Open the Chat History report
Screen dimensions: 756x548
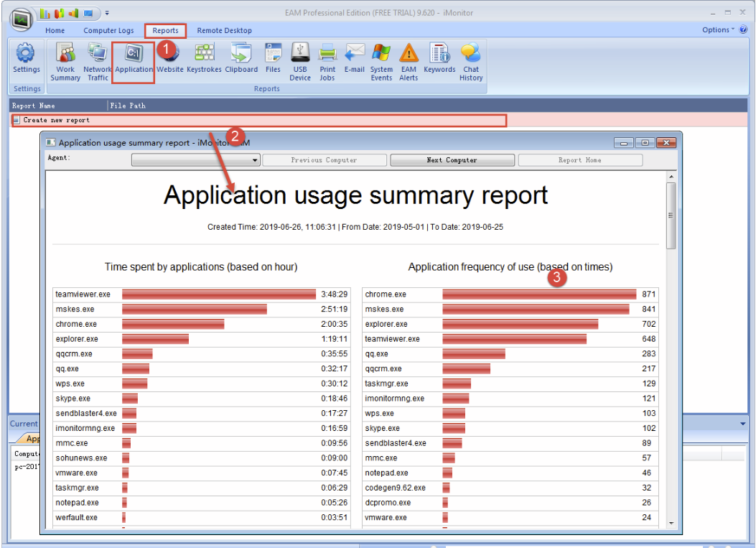pyautogui.click(x=471, y=62)
